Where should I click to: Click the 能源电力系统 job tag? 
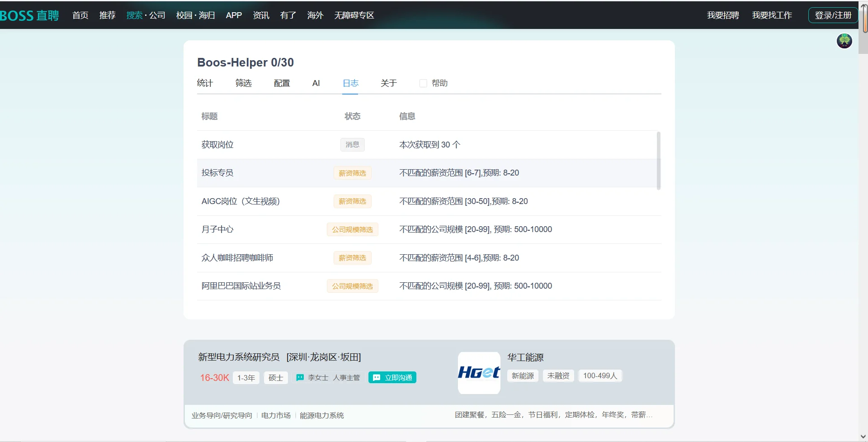(321, 415)
